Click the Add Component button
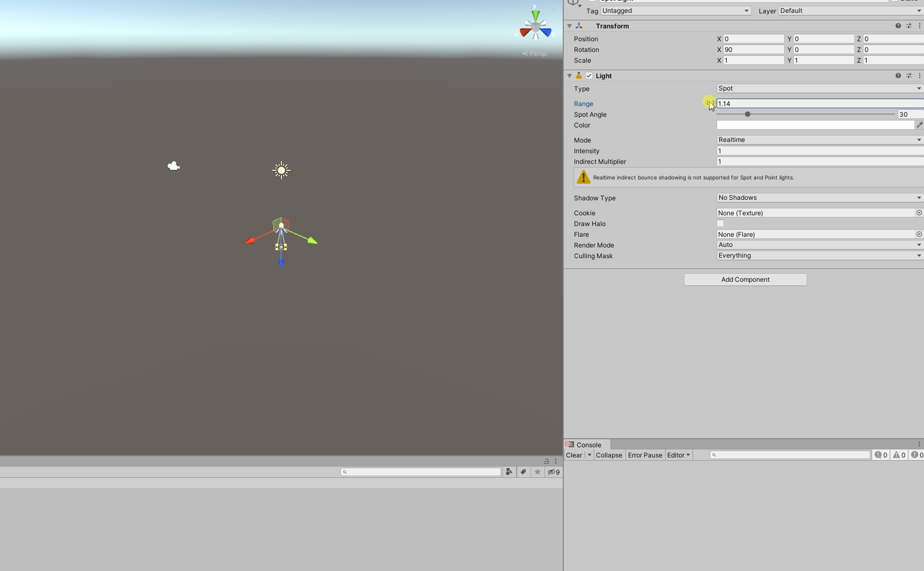 tap(745, 280)
